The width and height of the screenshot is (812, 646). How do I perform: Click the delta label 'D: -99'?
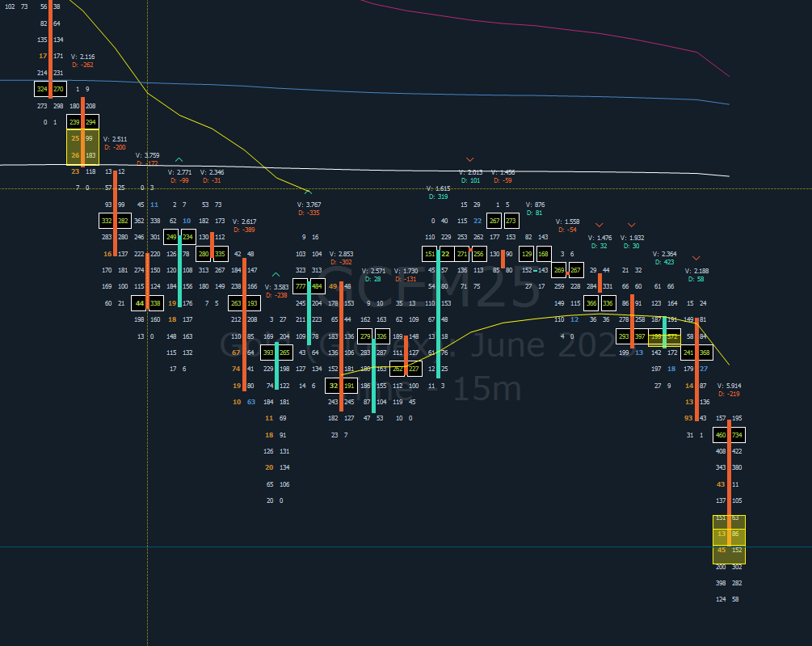click(x=179, y=180)
